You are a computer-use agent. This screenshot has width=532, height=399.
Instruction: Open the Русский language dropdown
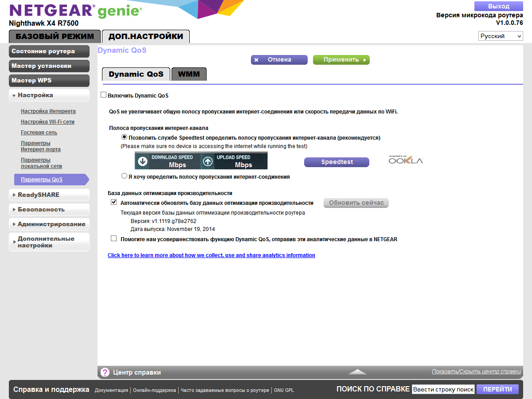point(501,36)
